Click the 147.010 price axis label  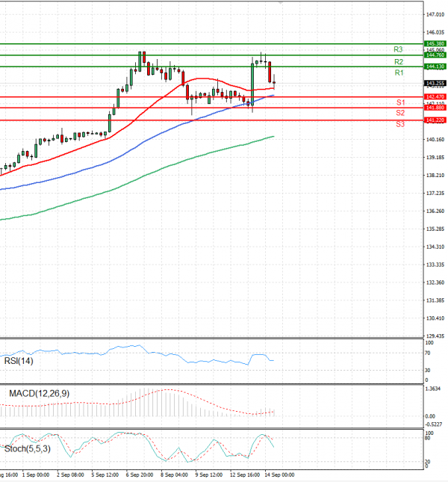coord(435,14)
